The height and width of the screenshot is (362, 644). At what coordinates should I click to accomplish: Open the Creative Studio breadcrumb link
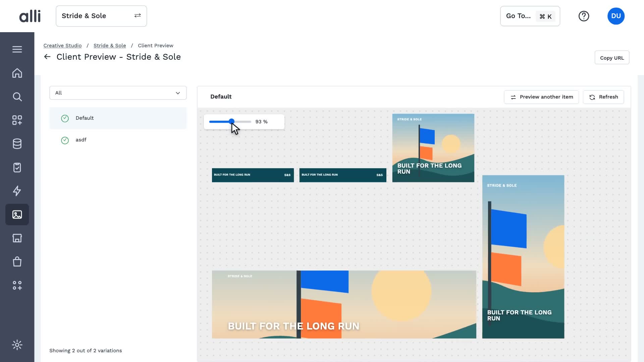(x=62, y=46)
